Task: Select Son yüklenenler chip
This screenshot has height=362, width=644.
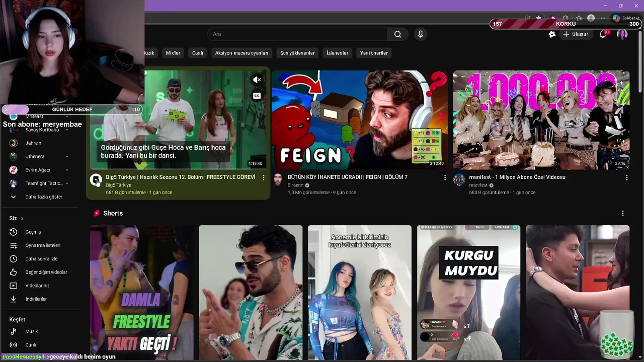Action: coord(297,53)
